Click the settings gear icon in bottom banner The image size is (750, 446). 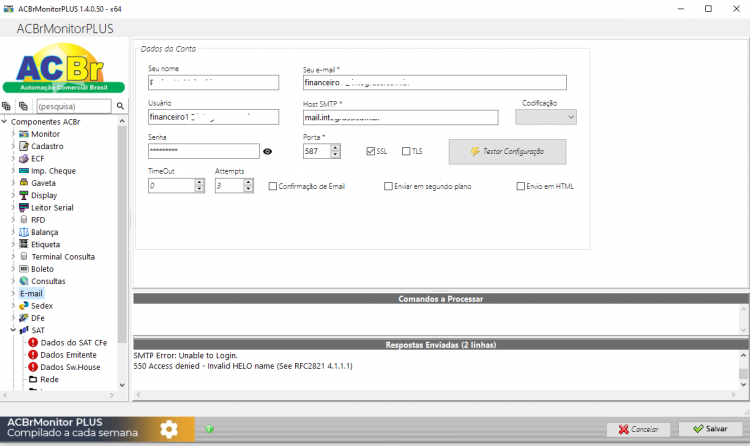pyautogui.click(x=169, y=429)
